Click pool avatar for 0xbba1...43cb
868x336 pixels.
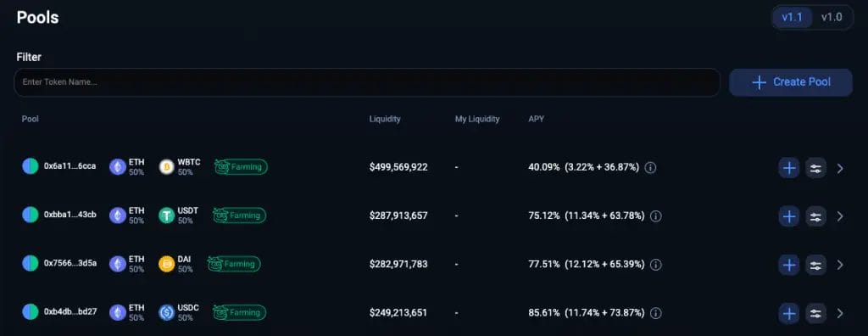pos(31,216)
